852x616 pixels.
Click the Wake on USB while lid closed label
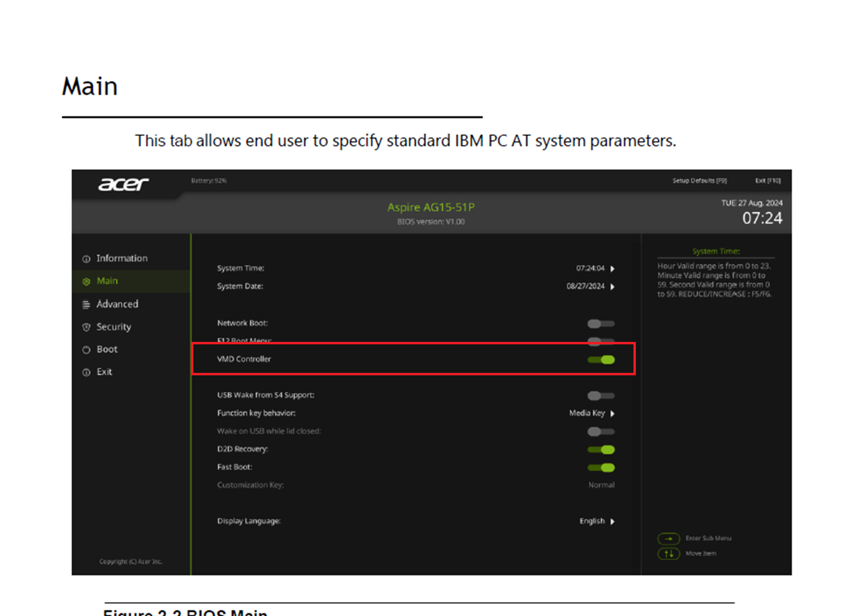click(x=269, y=431)
